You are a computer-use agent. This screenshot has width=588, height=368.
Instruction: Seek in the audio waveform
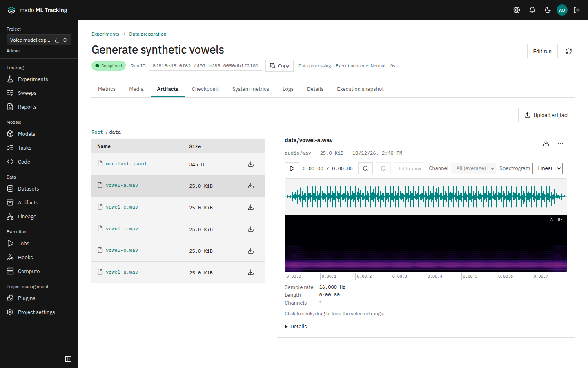pyautogui.click(x=426, y=197)
